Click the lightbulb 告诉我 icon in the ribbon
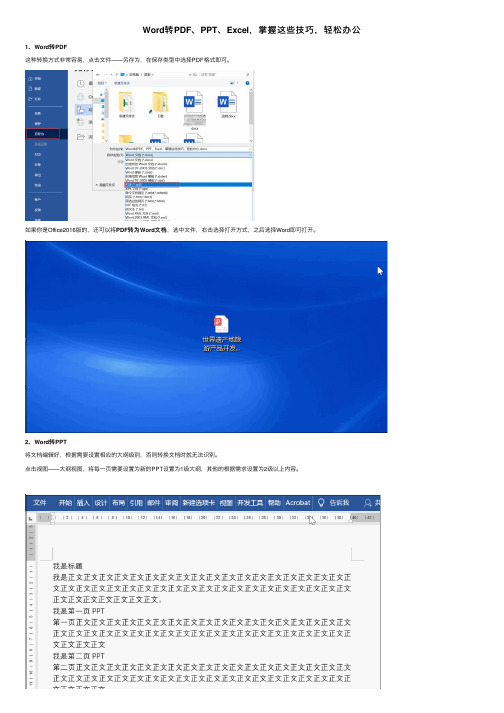The image size is (504, 713). [x=321, y=502]
